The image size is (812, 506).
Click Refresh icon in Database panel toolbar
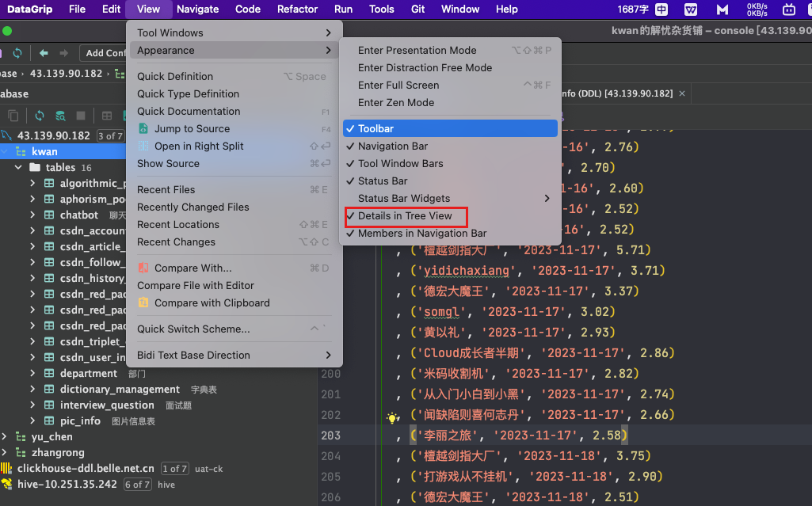pyautogui.click(x=40, y=116)
